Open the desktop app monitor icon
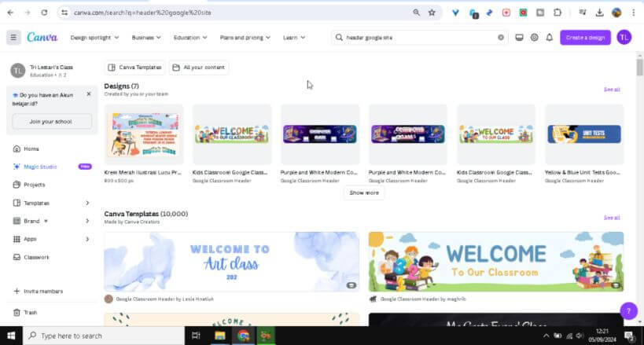 (519, 38)
